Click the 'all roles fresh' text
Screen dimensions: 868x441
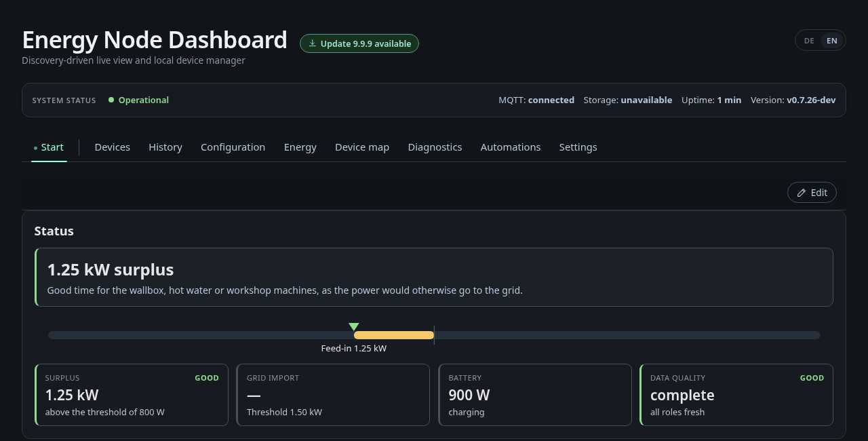point(677,412)
